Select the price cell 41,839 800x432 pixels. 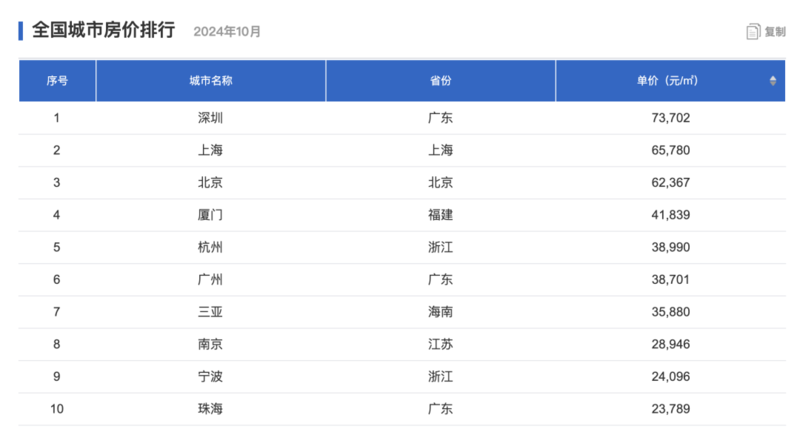670,215
